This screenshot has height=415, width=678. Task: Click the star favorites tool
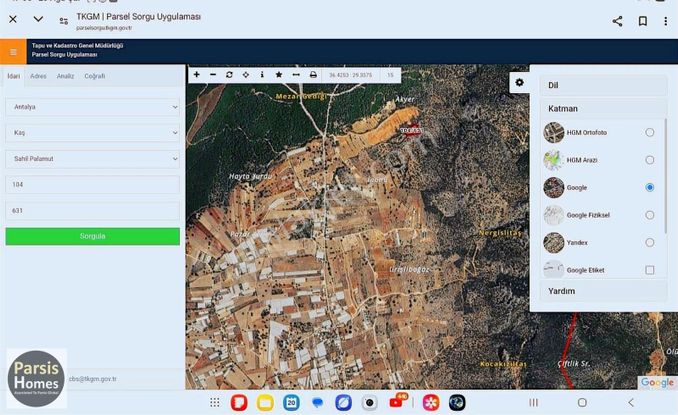coord(279,75)
